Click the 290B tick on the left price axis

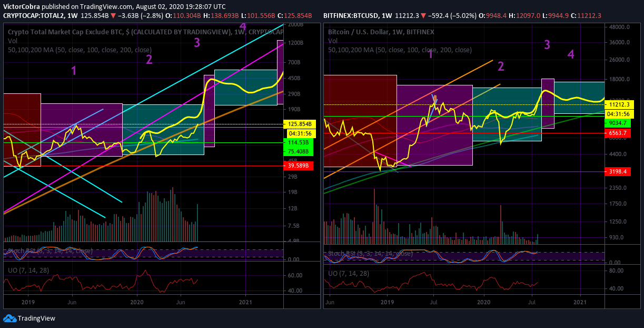(295, 93)
